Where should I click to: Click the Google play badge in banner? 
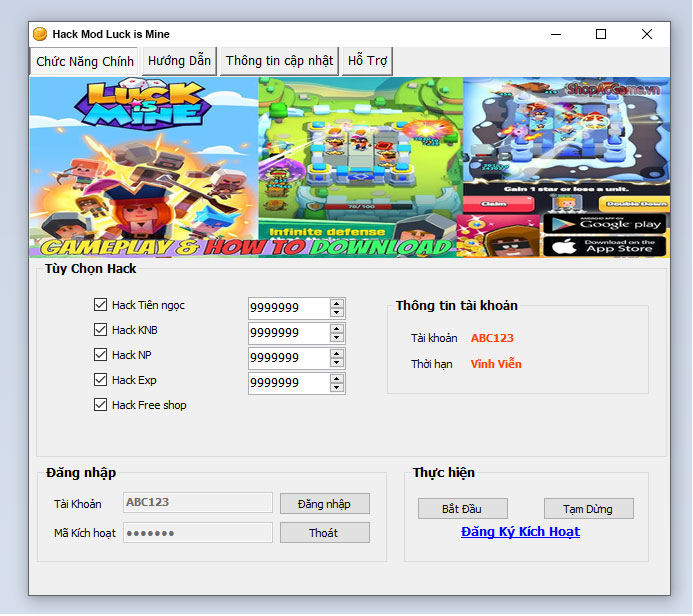click(x=605, y=224)
